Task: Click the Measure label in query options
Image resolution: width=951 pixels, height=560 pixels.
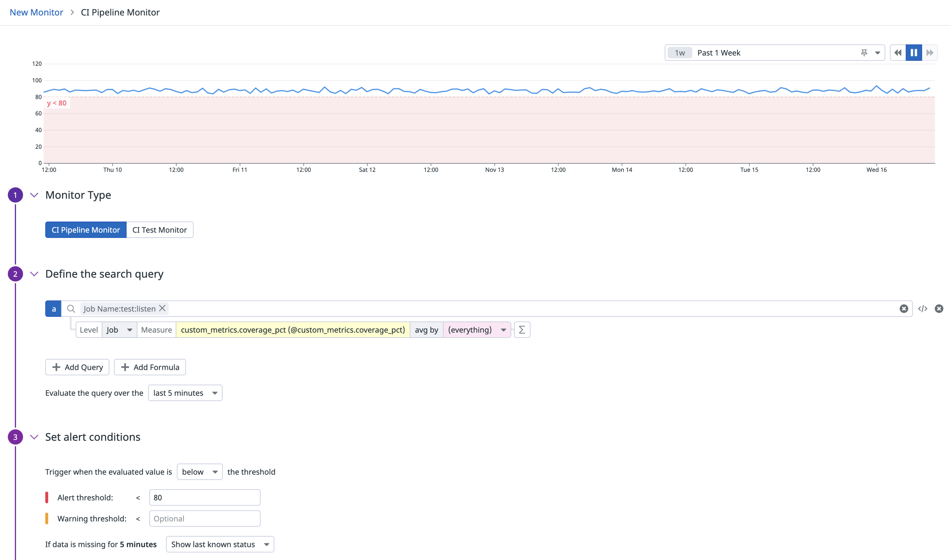Action: click(x=157, y=330)
